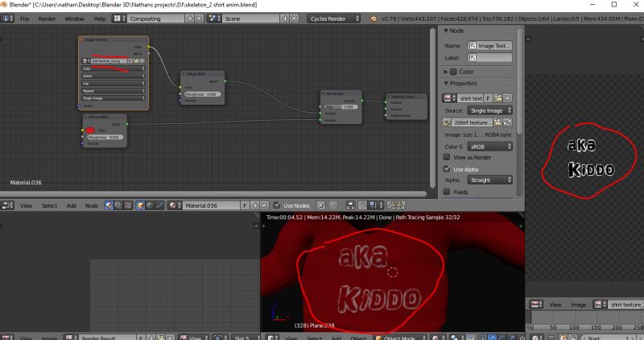Viewport: 644px width, 340px height.
Task: Open the Image Texture node's Linear interpolation dropdown
Action: coord(113,76)
